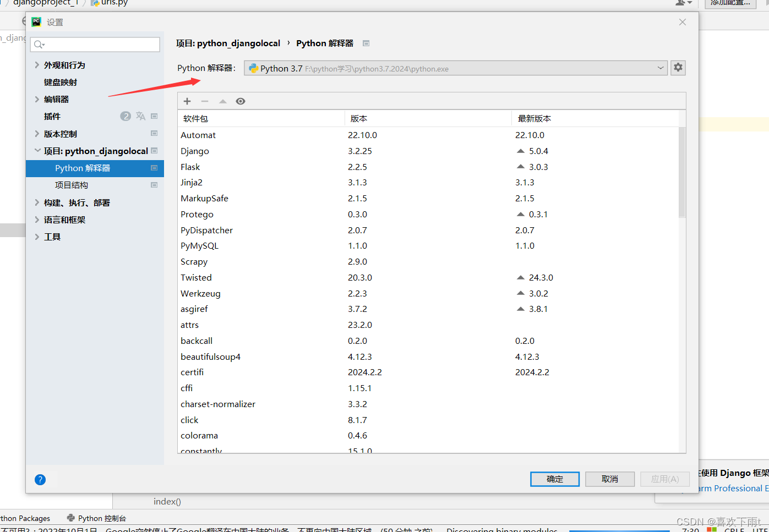The image size is (769, 532).
Task: Close the 设置 dialog with the X
Action: tap(683, 22)
